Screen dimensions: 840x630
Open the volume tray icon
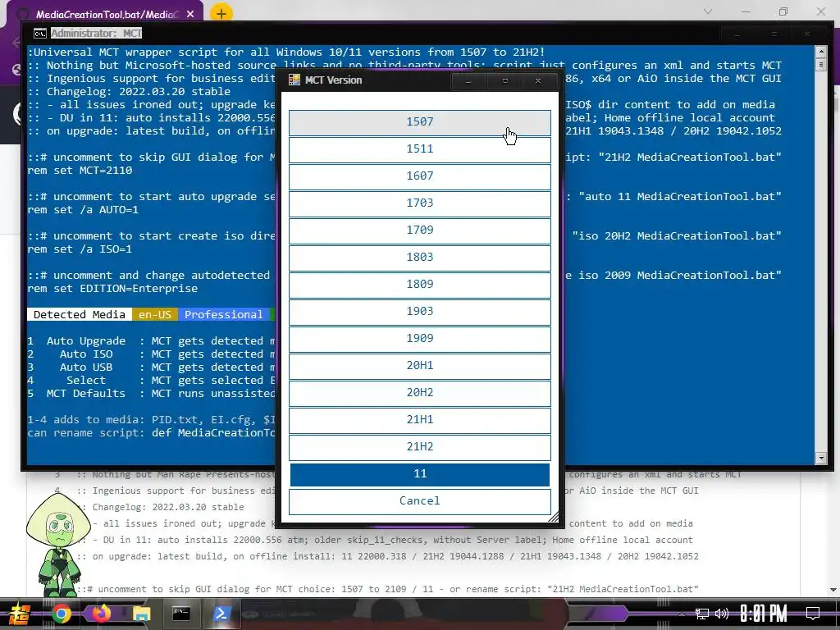click(x=722, y=614)
